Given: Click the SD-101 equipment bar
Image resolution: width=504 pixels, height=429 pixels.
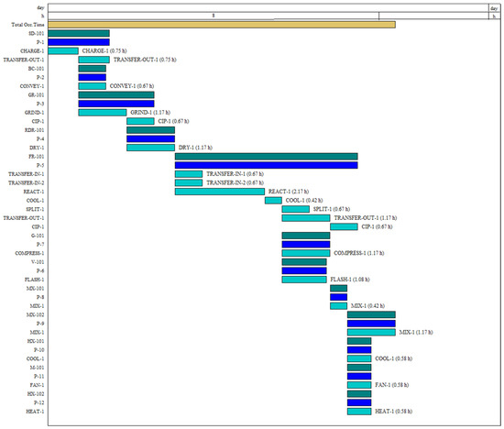Looking at the screenshot, I should coord(79,33).
